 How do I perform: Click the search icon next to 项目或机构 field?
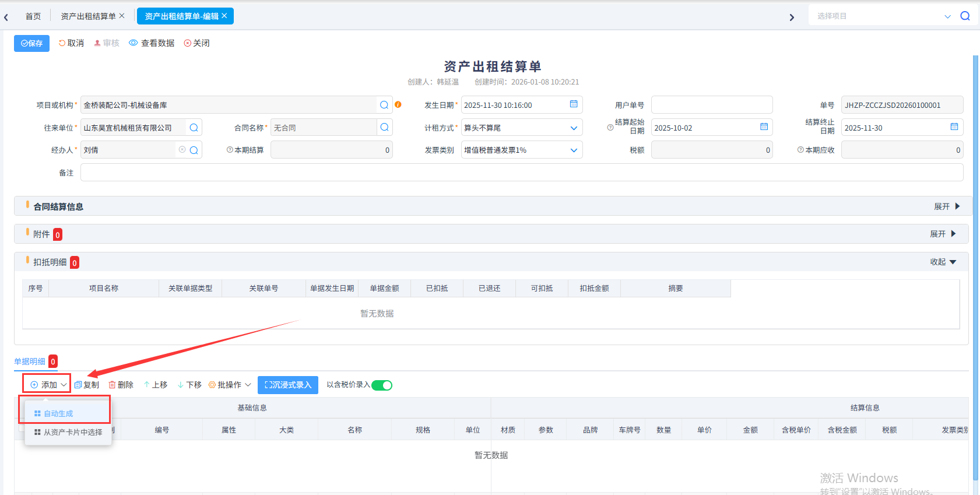tap(384, 105)
